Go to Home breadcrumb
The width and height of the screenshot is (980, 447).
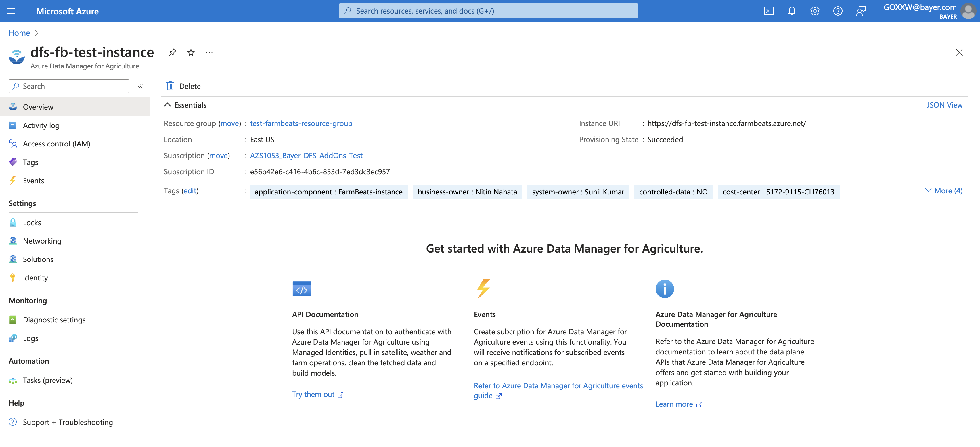(19, 33)
